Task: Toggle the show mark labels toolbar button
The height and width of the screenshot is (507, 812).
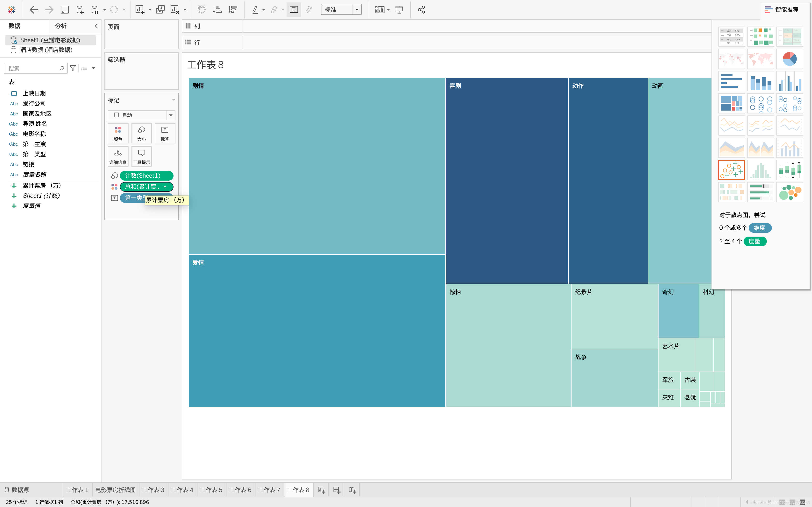Action: click(x=294, y=10)
